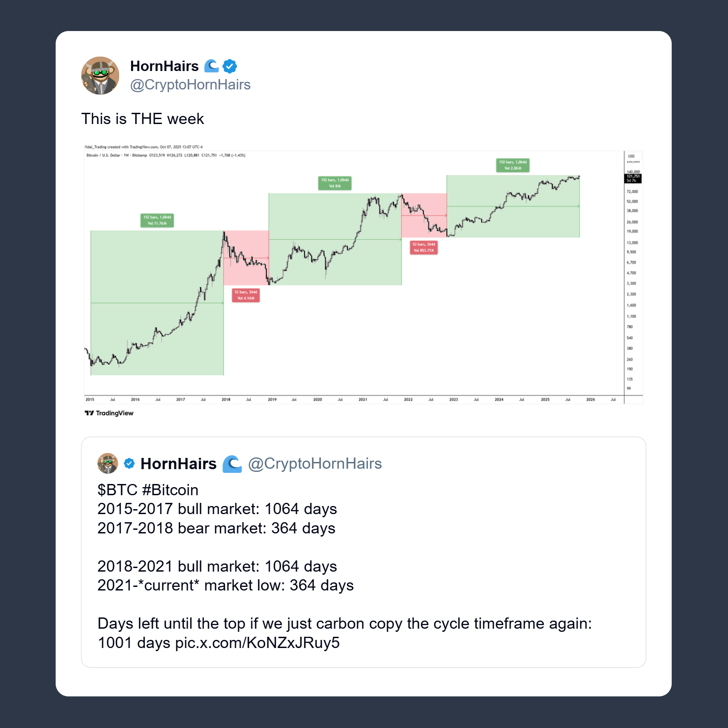728x728 pixels.
Task: Open the pic.x.com/KoNZxJRuy5 link
Action: (x=257, y=643)
